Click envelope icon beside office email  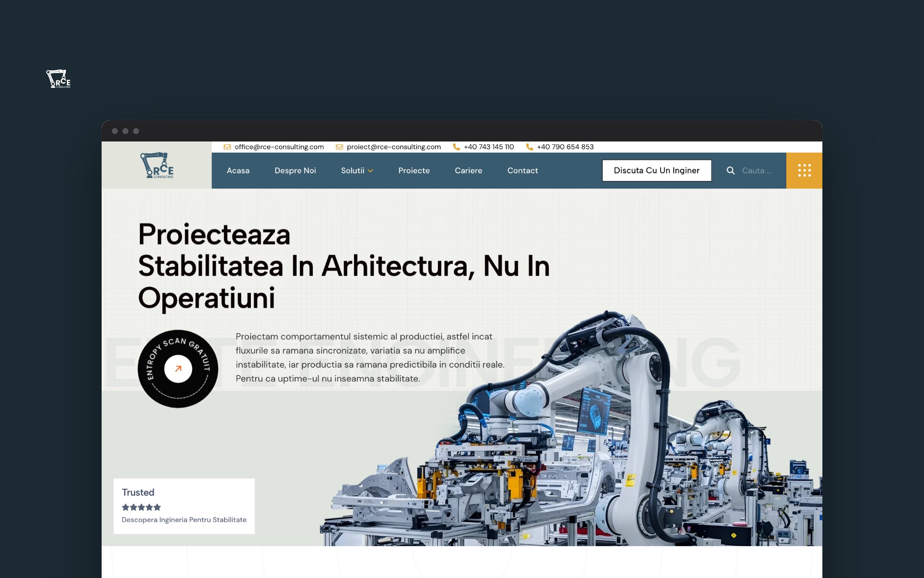tap(227, 147)
